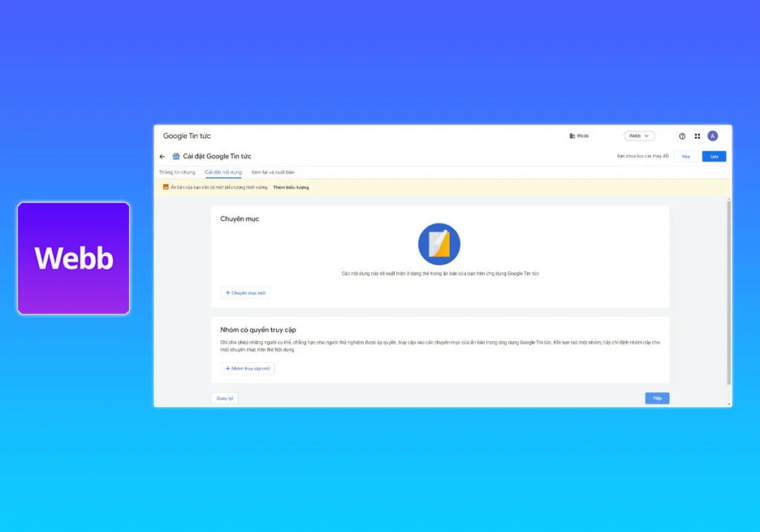Go back using the left arrow icon
The height and width of the screenshot is (532, 760).
point(162,157)
